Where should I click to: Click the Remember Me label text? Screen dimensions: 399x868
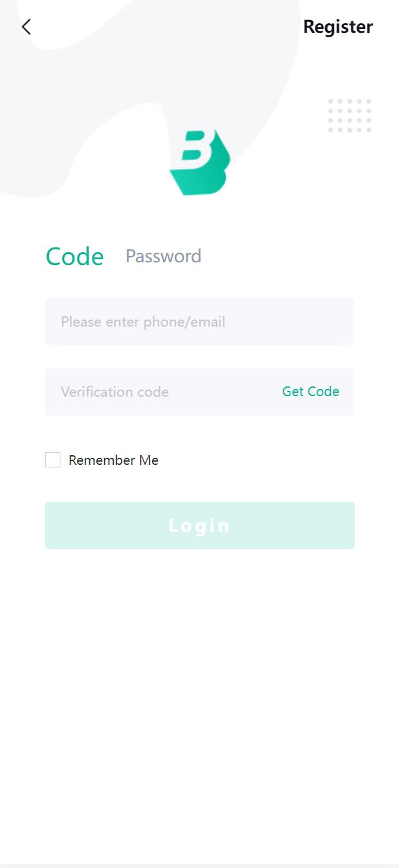click(114, 460)
